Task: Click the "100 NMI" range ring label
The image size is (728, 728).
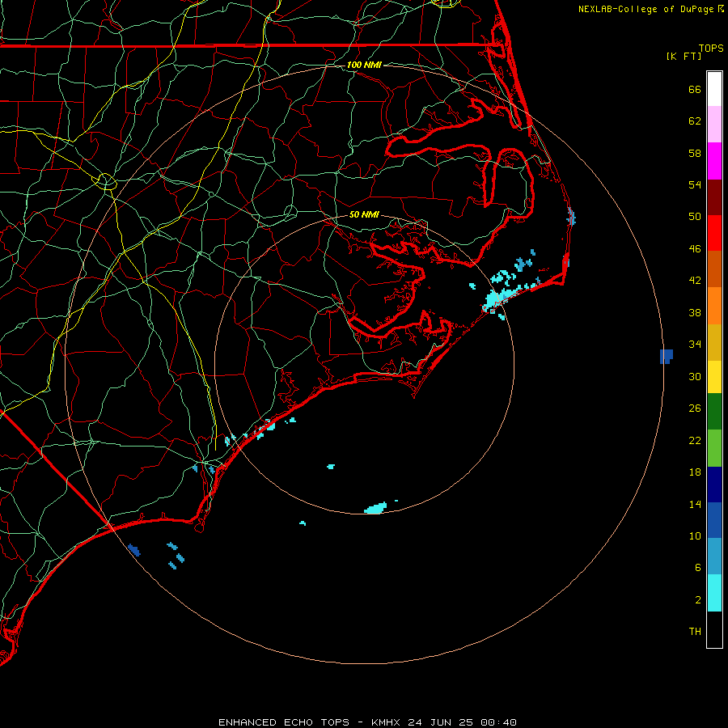Action: [x=364, y=65]
